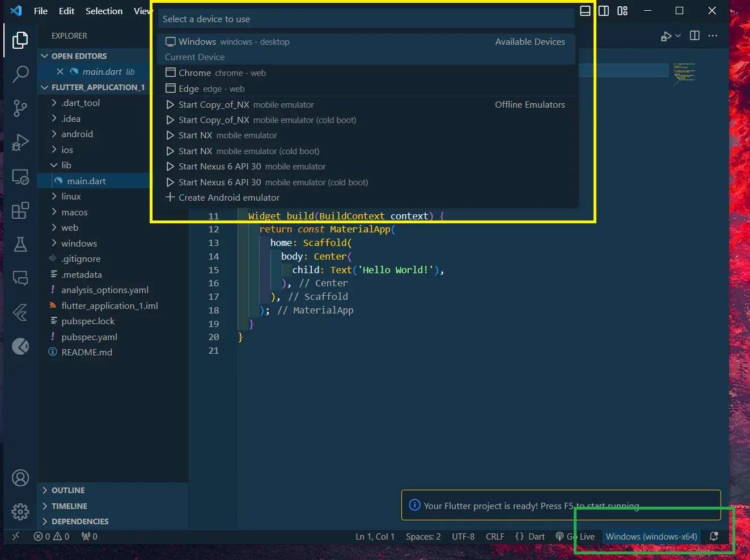Viewport: 750px width, 560px height.
Task: Click the errors and warnings status indicator
Action: tap(52, 536)
